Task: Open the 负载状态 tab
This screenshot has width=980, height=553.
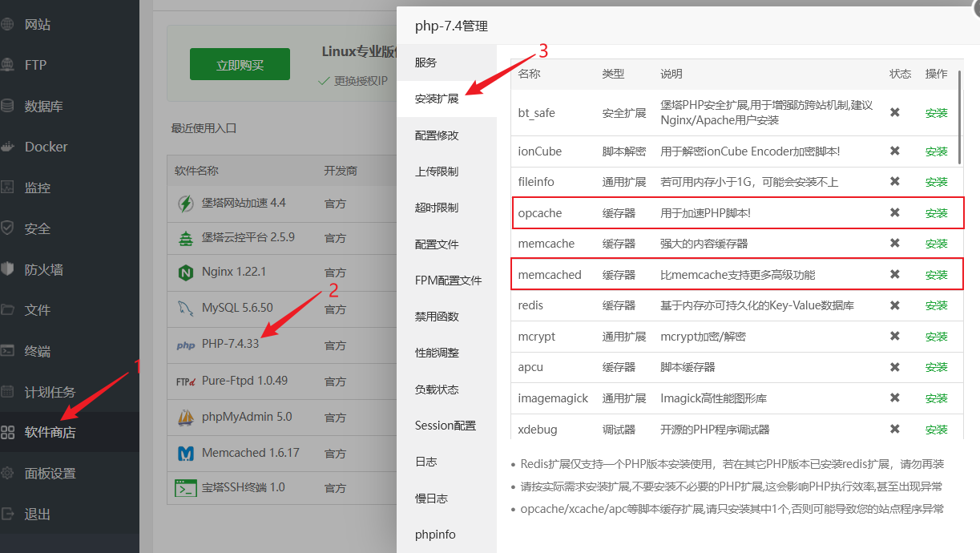Action: pos(446,390)
